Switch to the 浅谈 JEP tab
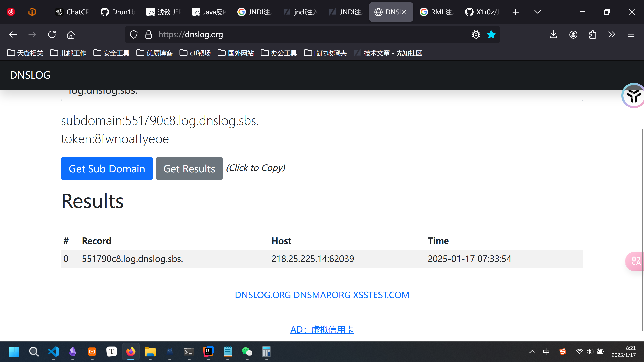 pyautogui.click(x=164, y=12)
